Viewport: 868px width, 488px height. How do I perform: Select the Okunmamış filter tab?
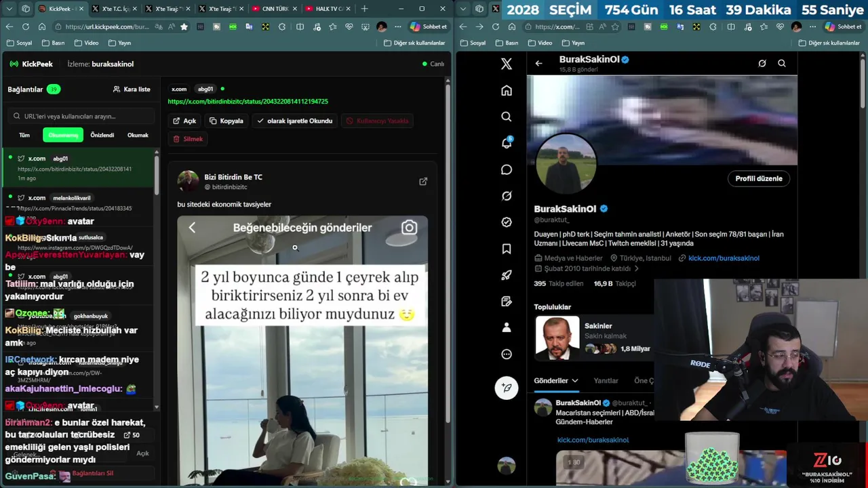[63, 135]
